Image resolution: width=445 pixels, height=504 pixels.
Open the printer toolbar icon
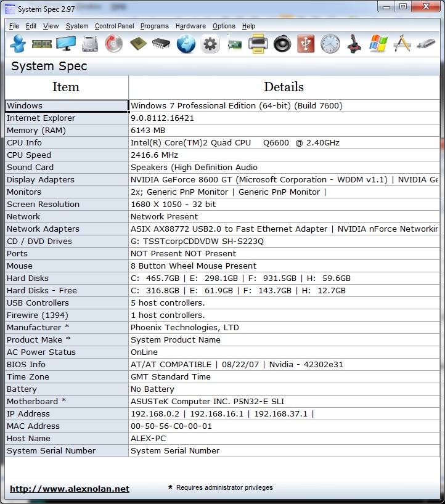pos(258,44)
